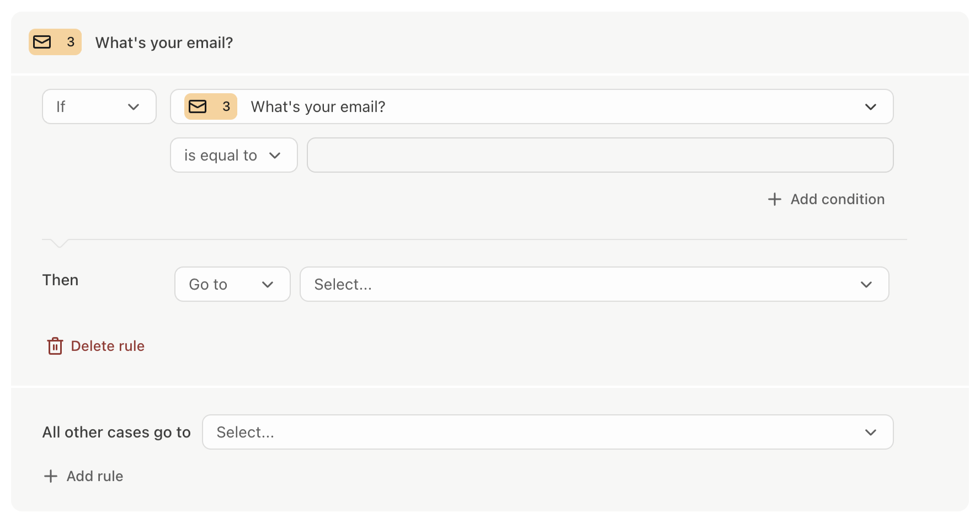Viewport: 980px width, 523px height.
Task: Click the chevron arrow of the Go to dropdown
Action: click(x=268, y=285)
